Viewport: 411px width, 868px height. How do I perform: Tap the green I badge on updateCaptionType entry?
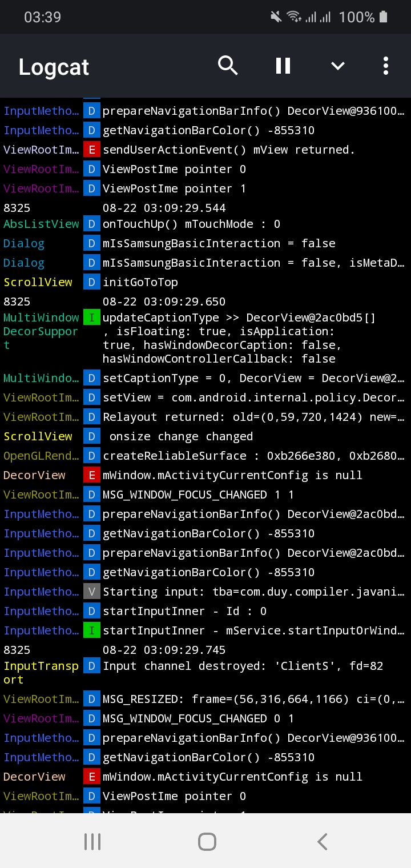click(x=91, y=318)
